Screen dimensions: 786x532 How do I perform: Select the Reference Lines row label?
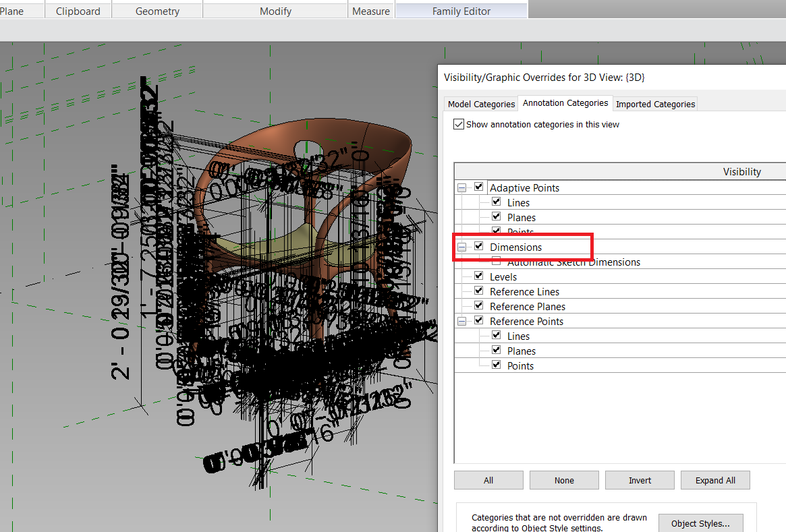coord(524,291)
